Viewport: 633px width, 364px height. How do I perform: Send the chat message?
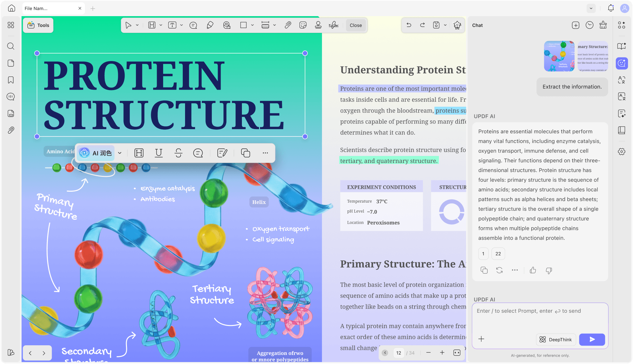tap(592, 339)
